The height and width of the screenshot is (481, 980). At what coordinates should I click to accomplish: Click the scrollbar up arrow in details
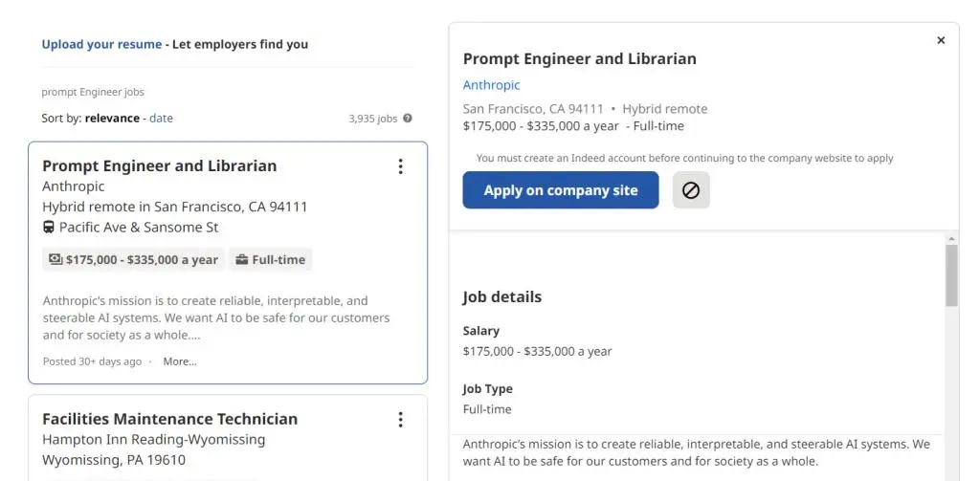point(951,238)
